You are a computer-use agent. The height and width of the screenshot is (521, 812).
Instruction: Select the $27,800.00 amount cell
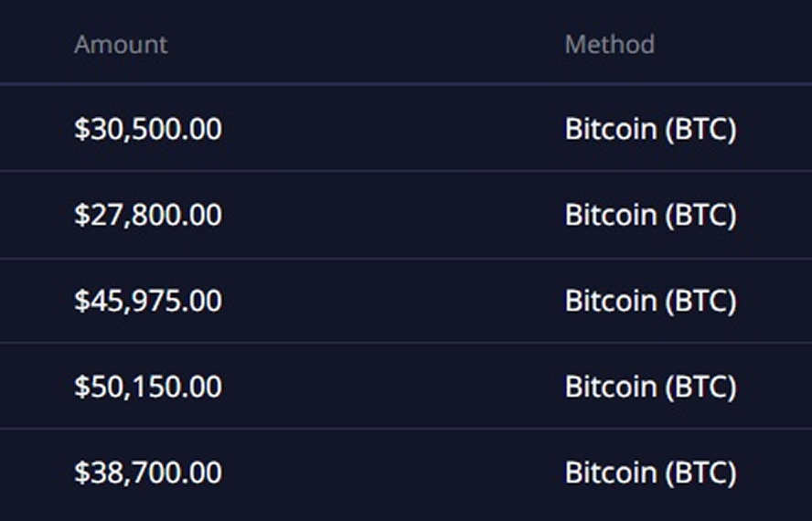(x=147, y=215)
